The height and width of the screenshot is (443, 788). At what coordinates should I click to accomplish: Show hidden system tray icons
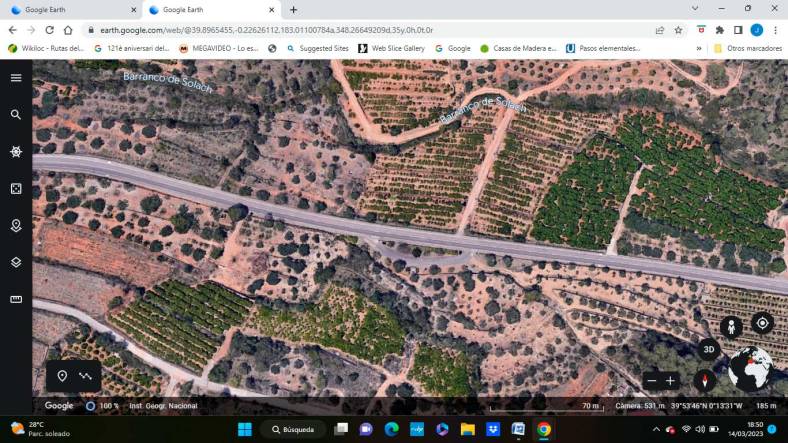coord(656,429)
